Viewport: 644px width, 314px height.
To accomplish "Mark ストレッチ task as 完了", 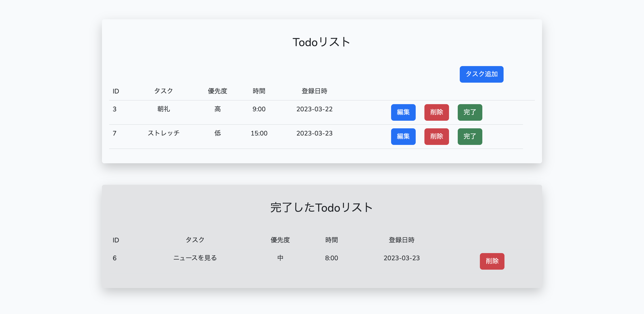I will tap(470, 136).
